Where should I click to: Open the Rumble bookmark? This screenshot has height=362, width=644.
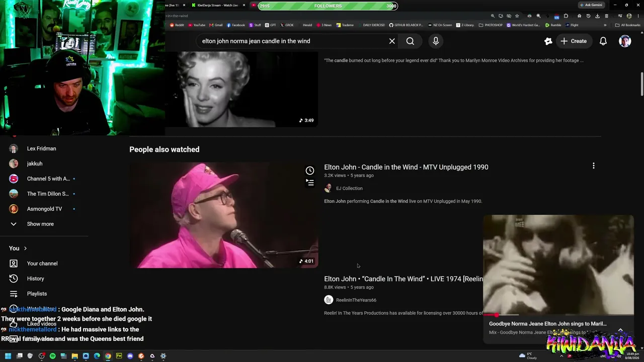(553, 25)
